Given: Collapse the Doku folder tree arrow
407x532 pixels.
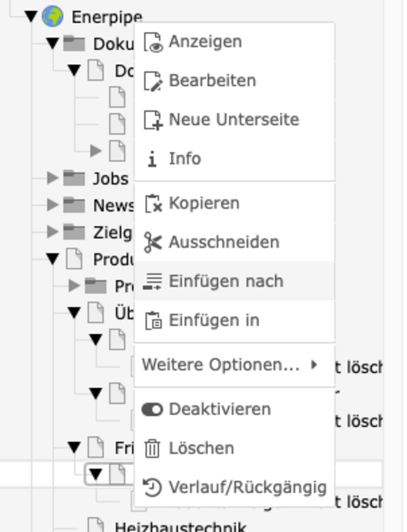Looking at the screenshot, I should click(52, 43).
